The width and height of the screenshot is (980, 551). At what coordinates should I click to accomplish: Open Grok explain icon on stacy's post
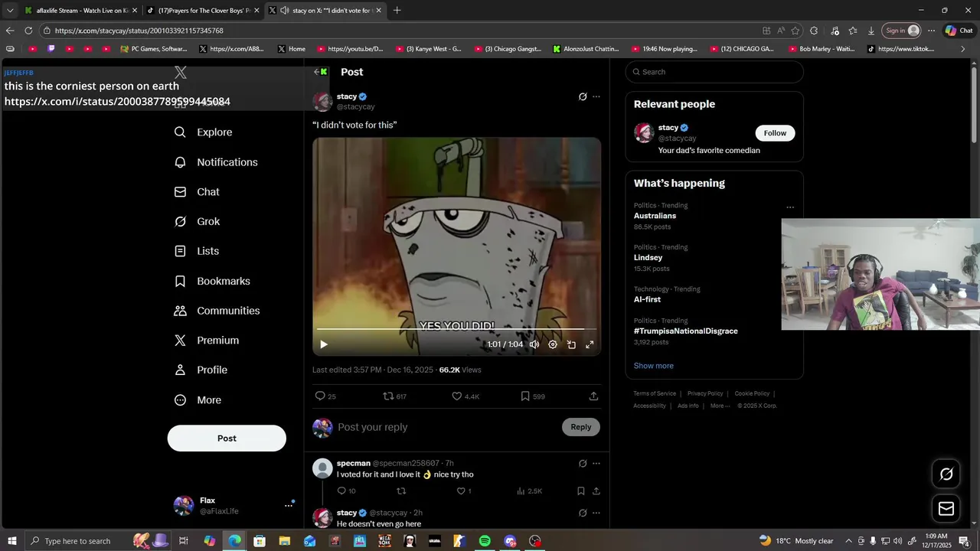pos(583,96)
